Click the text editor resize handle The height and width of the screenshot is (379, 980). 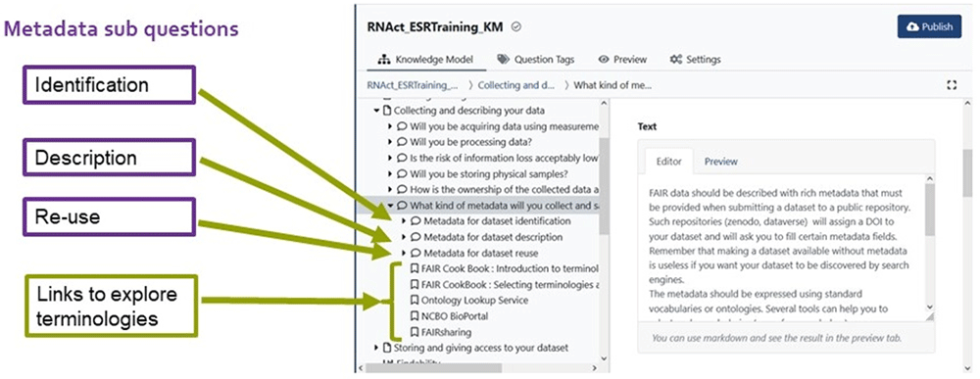click(x=930, y=316)
